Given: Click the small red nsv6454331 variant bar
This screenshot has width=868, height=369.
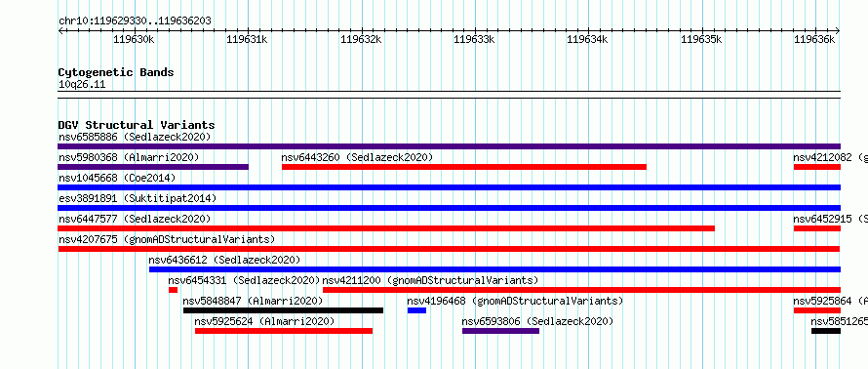Looking at the screenshot, I should point(174,290).
